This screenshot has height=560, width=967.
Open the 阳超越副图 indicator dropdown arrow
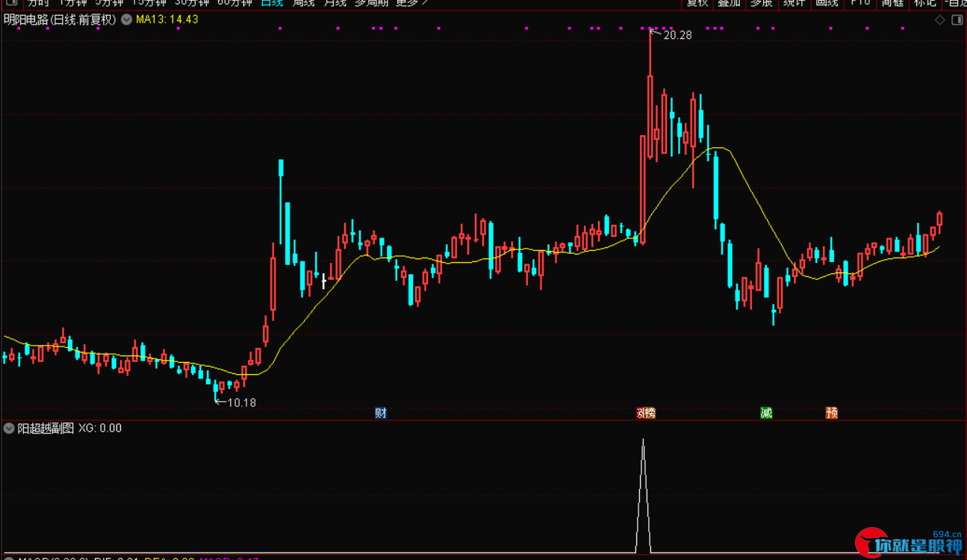[x=9, y=428]
